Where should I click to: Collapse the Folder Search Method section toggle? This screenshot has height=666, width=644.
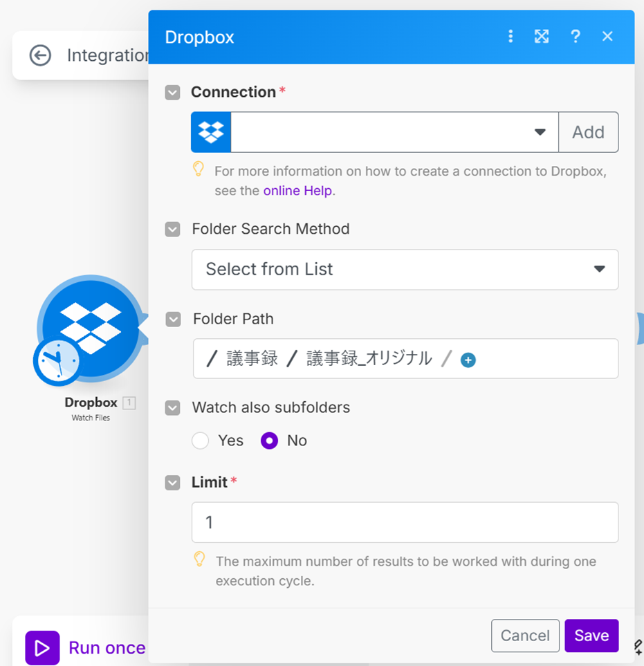[x=172, y=230]
